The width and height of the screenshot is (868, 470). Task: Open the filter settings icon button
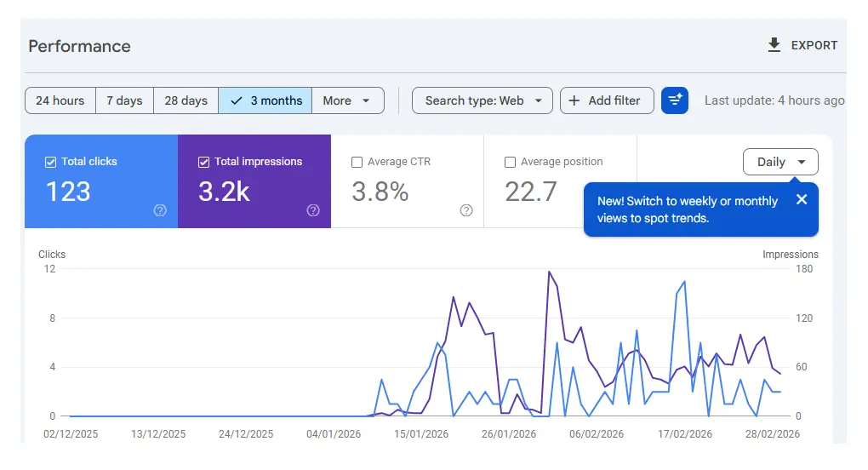click(x=675, y=100)
